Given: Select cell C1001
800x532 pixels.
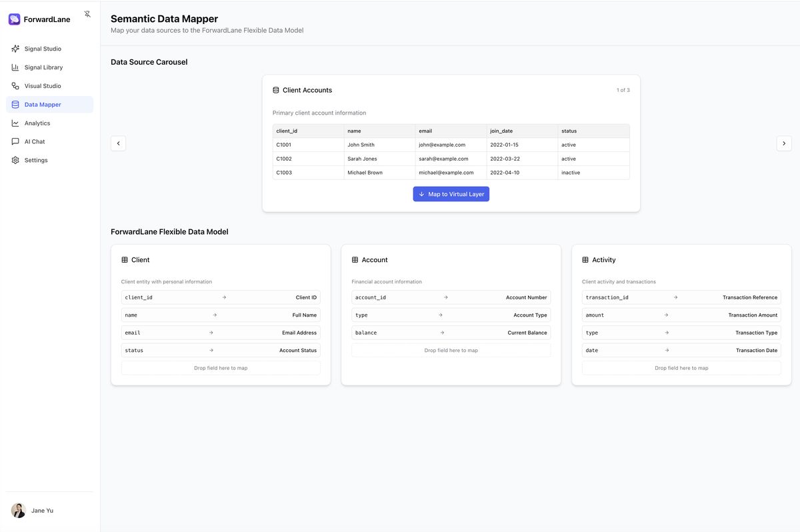Looking at the screenshot, I should pos(309,145).
